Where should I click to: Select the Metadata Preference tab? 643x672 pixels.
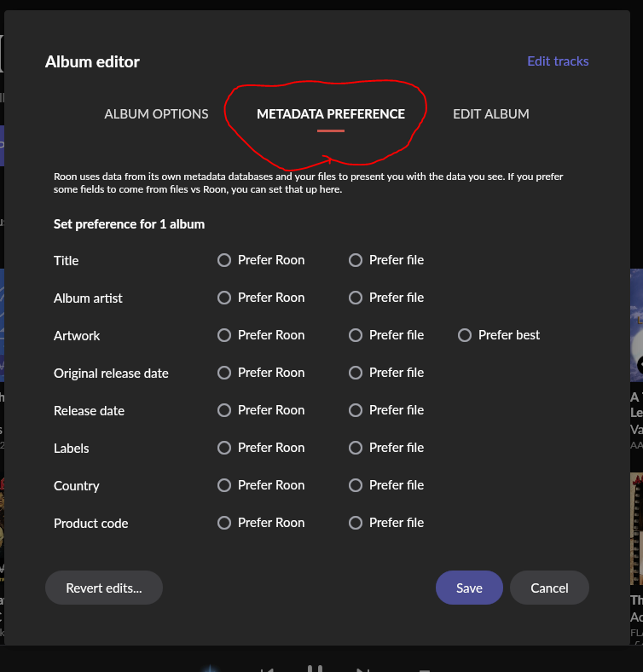pyautogui.click(x=331, y=113)
